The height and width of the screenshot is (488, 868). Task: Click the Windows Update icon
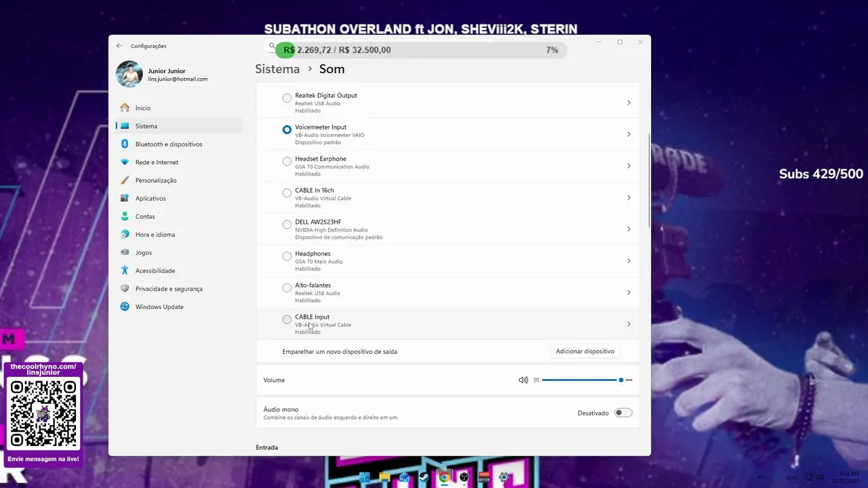pyautogui.click(x=125, y=306)
